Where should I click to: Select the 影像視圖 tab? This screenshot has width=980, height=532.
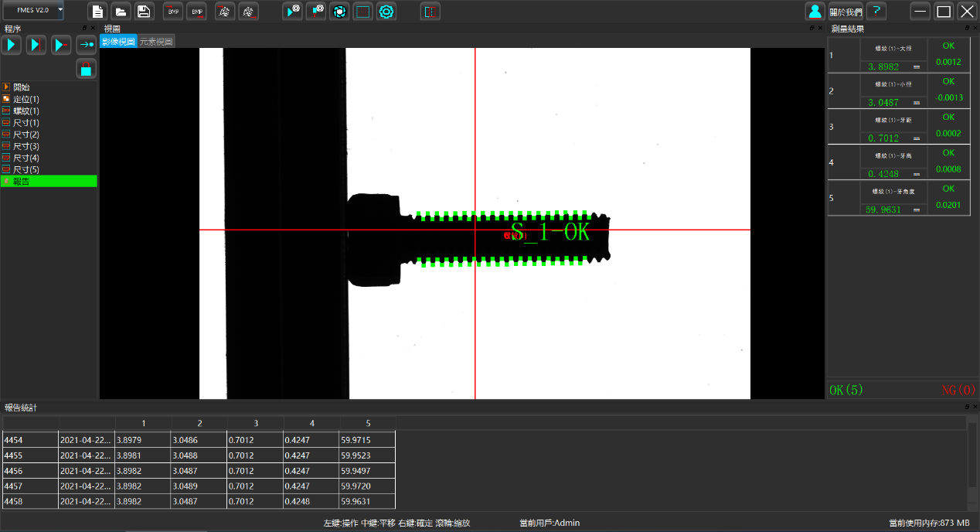click(118, 42)
